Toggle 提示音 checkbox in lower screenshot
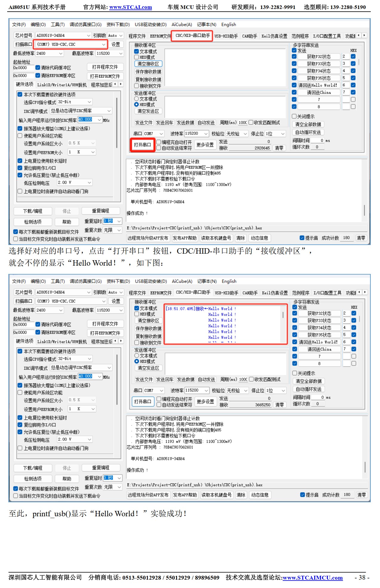Viewport: 380px width, 588px height. point(302,495)
